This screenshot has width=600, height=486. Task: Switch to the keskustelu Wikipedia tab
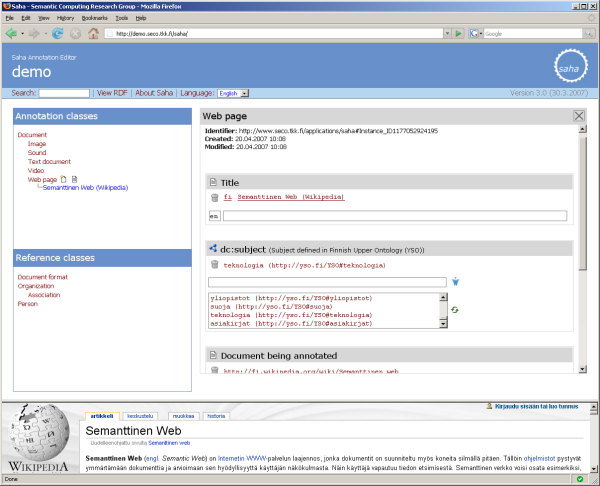[x=140, y=416]
